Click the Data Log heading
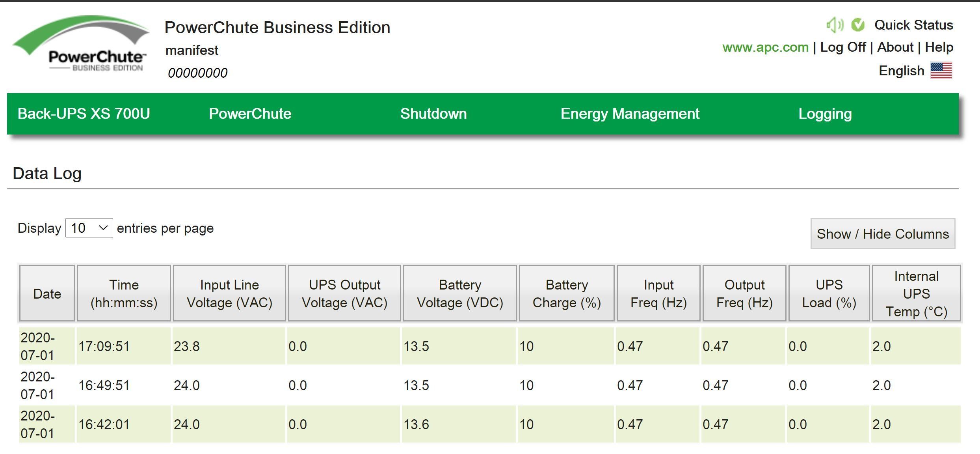The height and width of the screenshot is (454, 980). [47, 173]
